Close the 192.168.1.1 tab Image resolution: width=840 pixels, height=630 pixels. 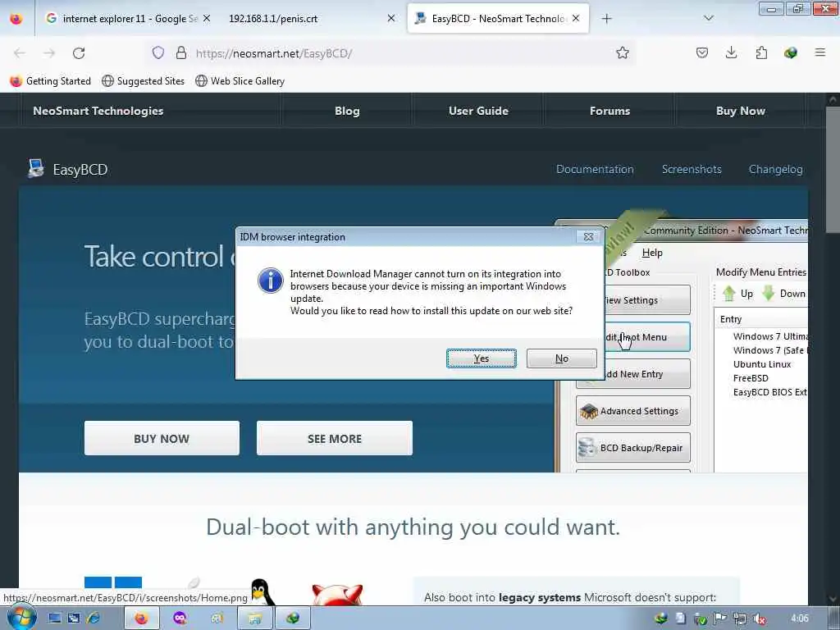tap(391, 19)
